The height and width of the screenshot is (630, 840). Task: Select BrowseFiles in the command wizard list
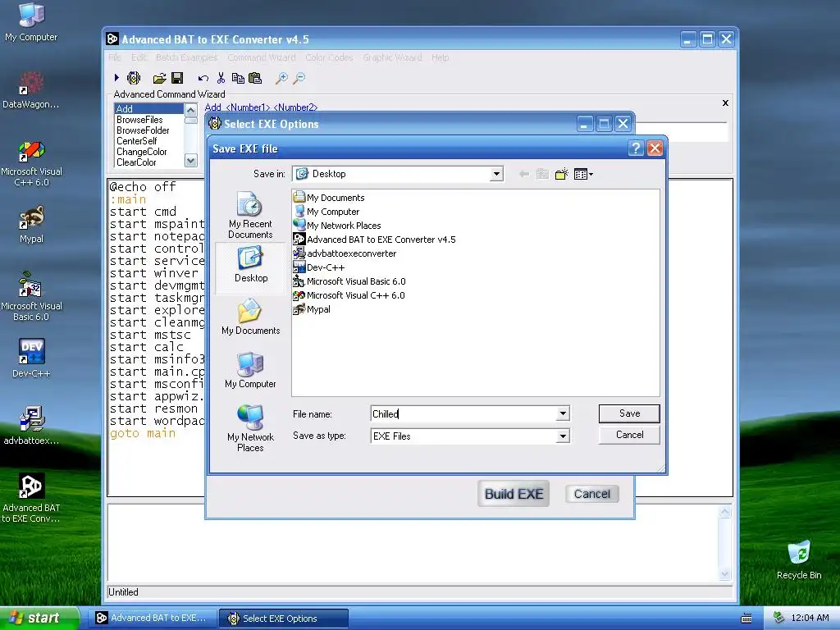point(139,120)
